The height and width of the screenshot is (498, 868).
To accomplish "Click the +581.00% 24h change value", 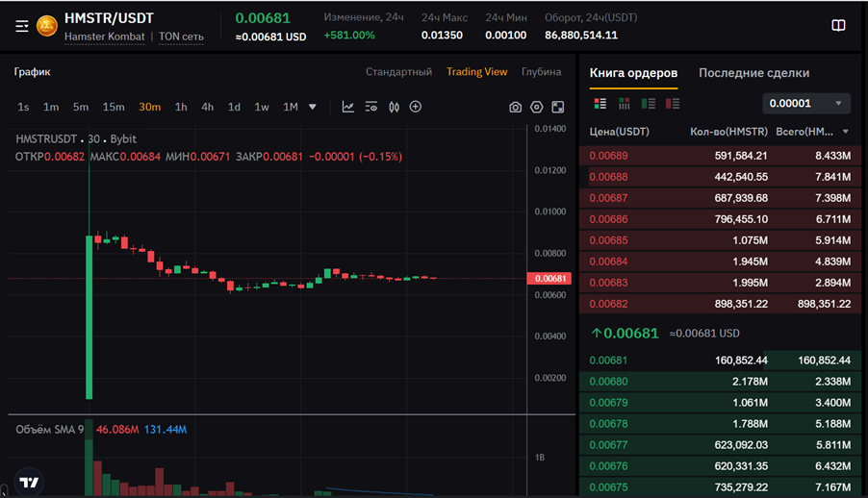I will pyautogui.click(x=349, y=35).
